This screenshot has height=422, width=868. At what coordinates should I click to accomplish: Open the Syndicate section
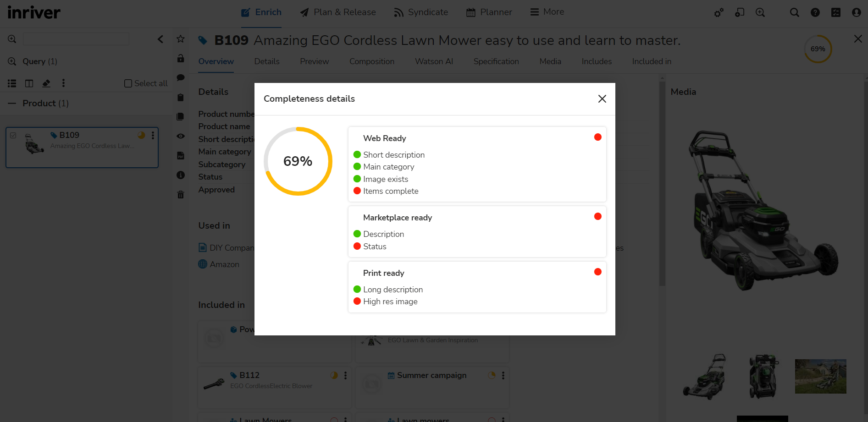[x=421, y=12]
